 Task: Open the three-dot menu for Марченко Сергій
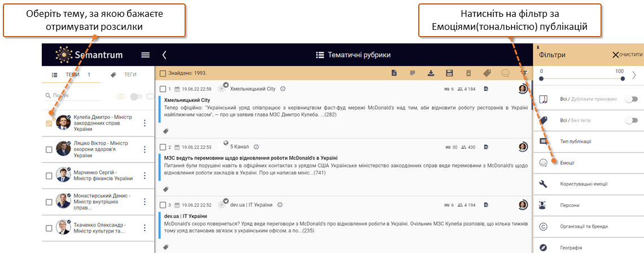(x=144, y=175)
